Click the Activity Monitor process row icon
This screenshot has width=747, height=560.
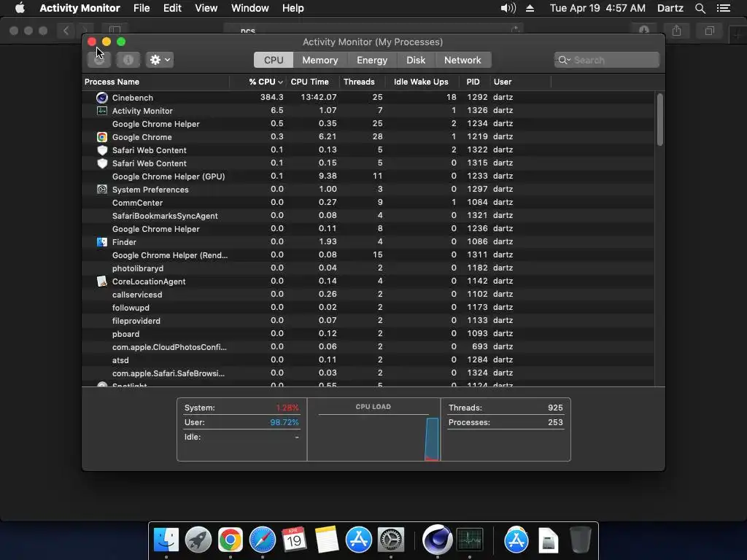click(x=102, y=111)
